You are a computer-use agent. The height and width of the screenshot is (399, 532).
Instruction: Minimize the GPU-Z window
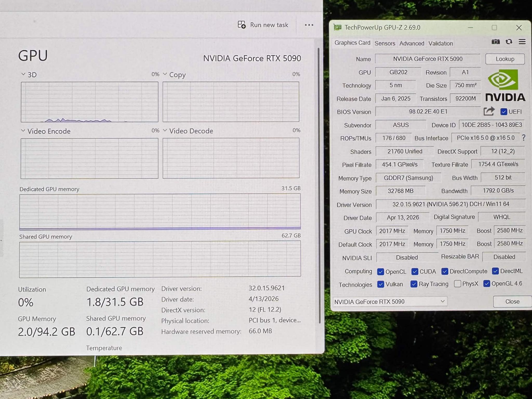point(470,27)
